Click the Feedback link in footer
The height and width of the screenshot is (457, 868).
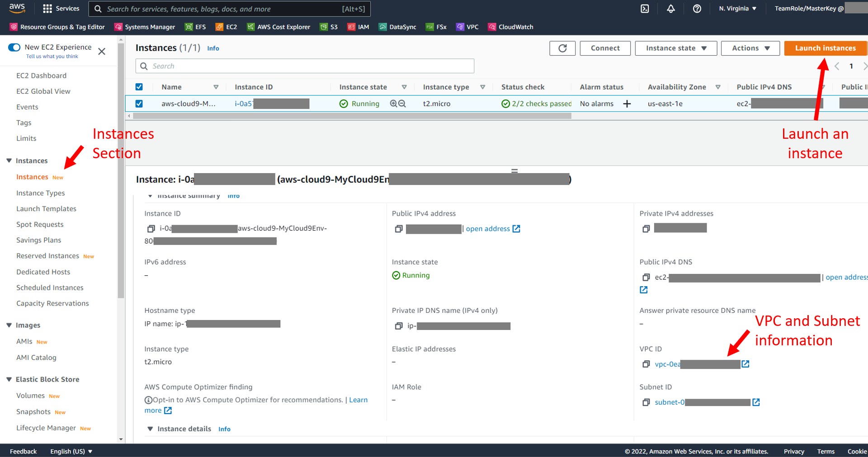click(24, 451)
